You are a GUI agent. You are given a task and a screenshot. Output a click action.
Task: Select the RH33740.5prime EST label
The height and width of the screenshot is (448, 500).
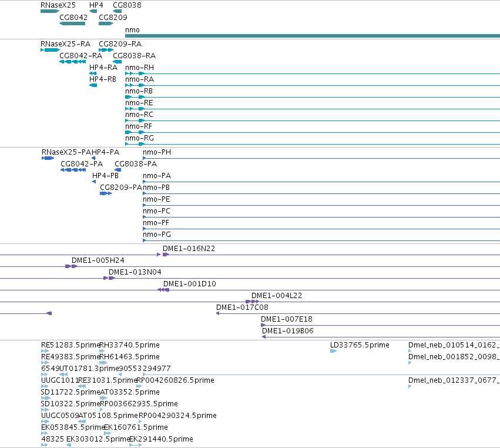130,345
